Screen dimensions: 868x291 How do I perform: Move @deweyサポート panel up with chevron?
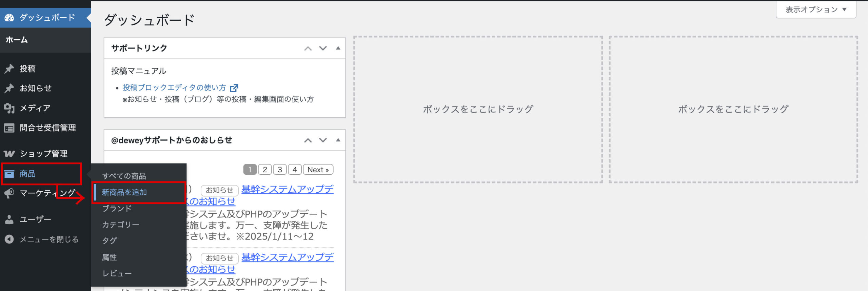tap(308, 140)
